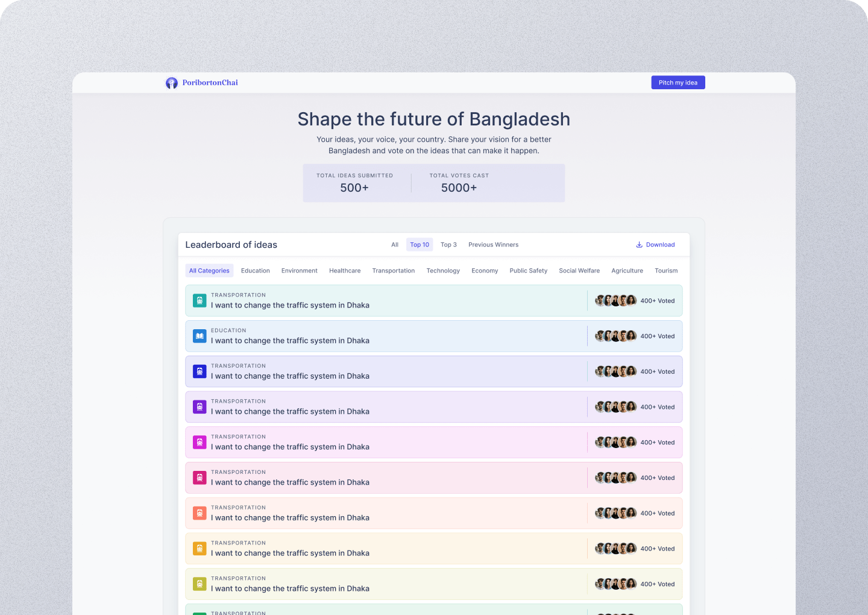Screen dimensions: 868x615
Task: Click the blue Education book icon
Action: coord(200,336)
